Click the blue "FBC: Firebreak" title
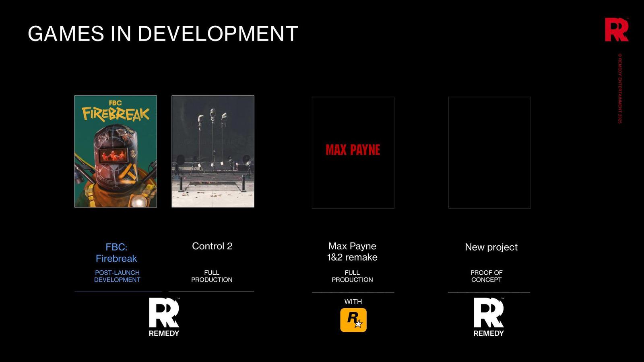Screen dimensions: 644x362 [116, 253]
